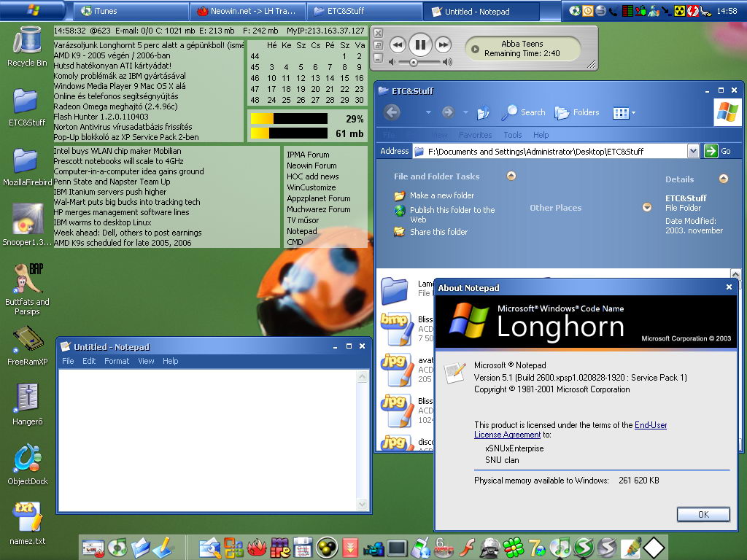Viewport: 747px width, 560px height.
Task: Expand the Address bar dropdown
Action: (x=693, y=151)
